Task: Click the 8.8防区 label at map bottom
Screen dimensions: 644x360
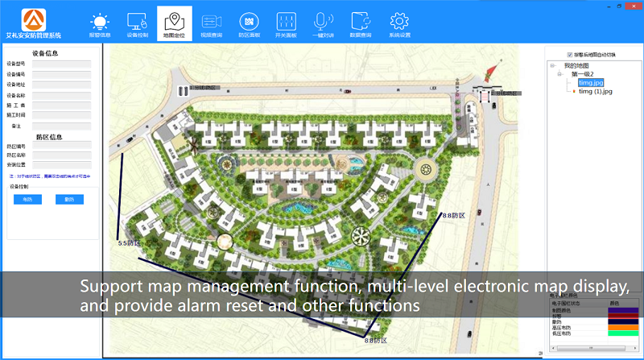Action: click(x=376, y=341)
